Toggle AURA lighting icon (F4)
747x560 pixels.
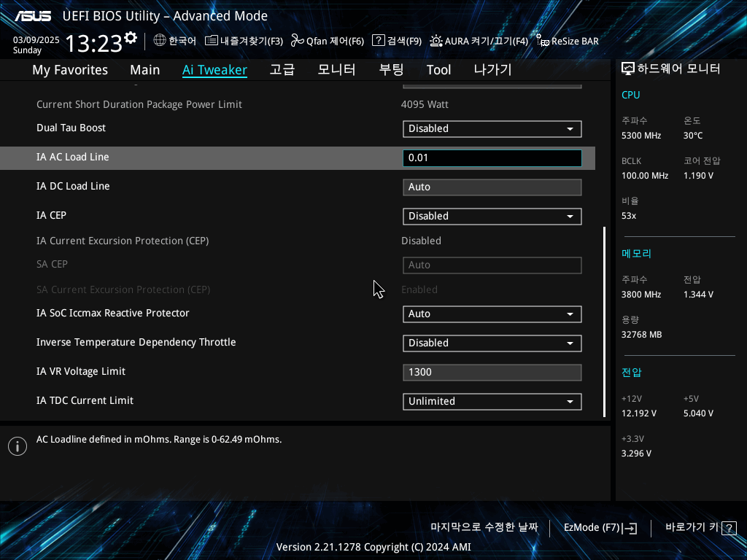436,41
